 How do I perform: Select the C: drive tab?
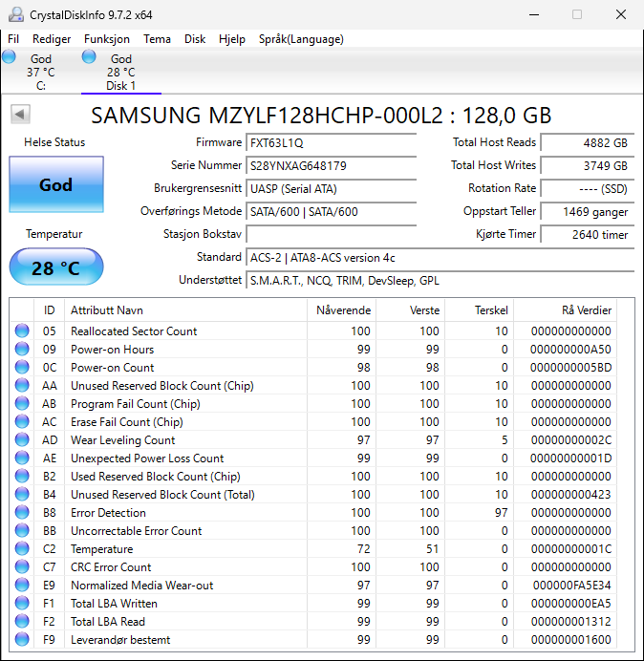pos(40,72)
